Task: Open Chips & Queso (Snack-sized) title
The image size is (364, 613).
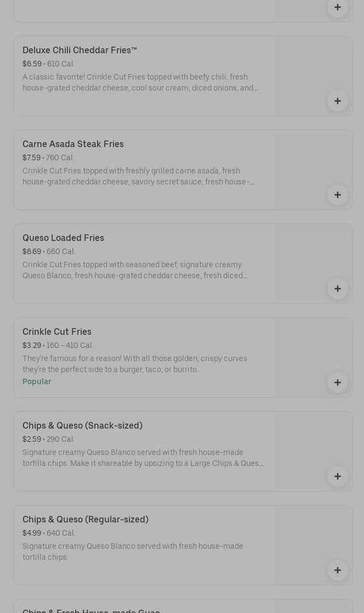Action: click(x=82, y=426)
